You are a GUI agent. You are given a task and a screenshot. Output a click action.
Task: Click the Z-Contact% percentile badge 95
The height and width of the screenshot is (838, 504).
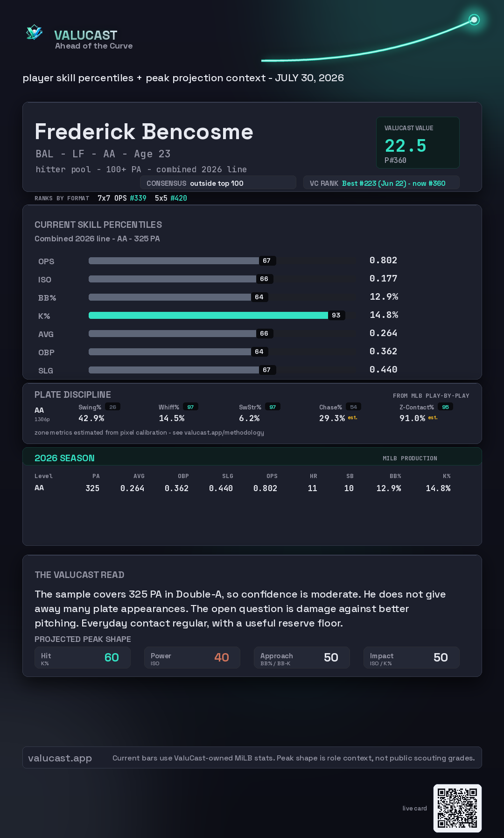click(445, 407)
